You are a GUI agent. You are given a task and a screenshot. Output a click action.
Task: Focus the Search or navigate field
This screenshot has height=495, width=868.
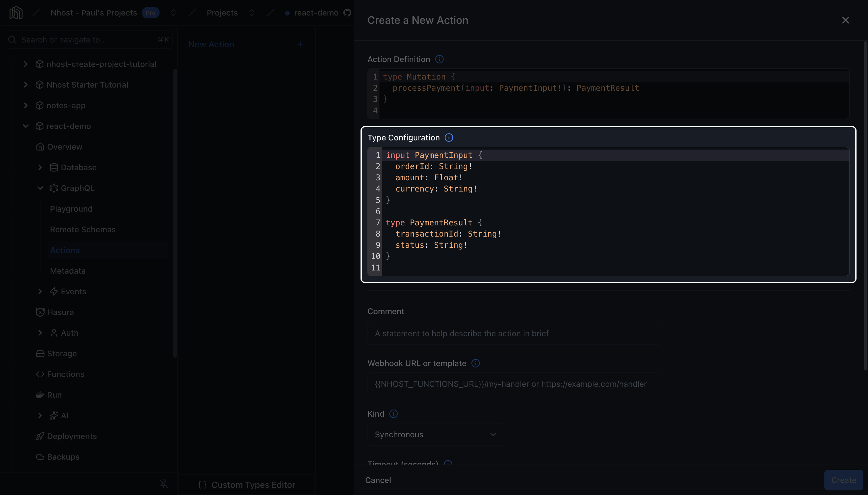pos(89,40)
